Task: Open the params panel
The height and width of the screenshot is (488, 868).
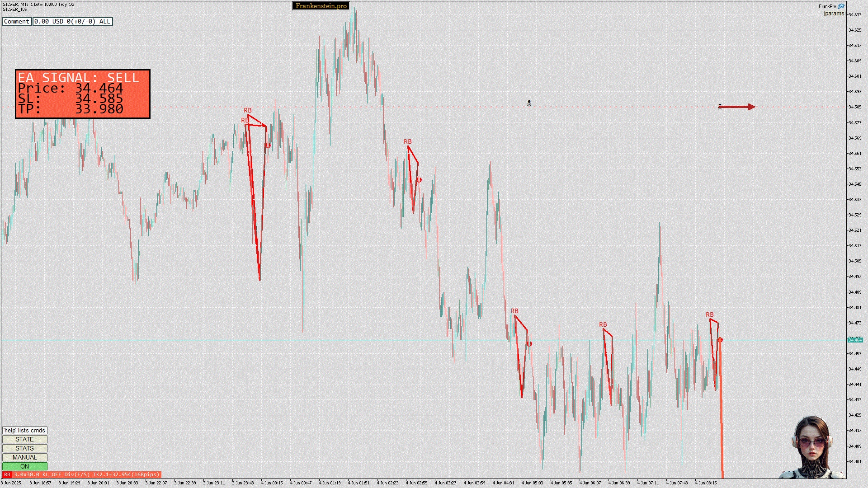Action: coord(834,14)
